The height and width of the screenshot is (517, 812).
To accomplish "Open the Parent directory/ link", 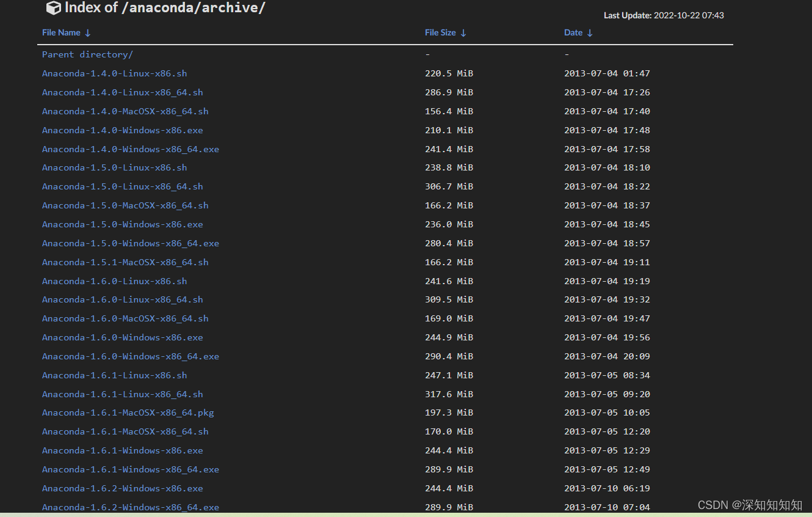I will coord(87,54).
